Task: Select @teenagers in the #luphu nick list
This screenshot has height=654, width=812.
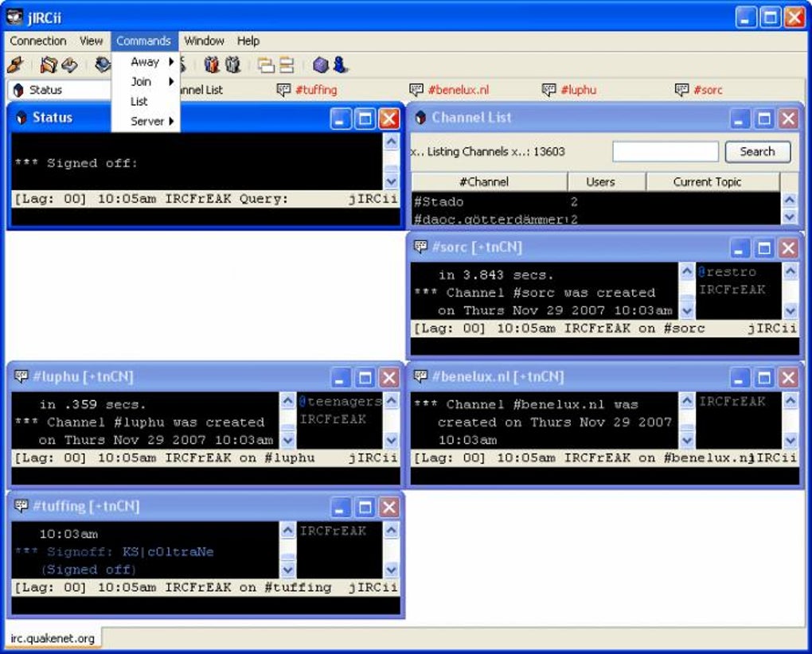Action: (x=340, y=401)
